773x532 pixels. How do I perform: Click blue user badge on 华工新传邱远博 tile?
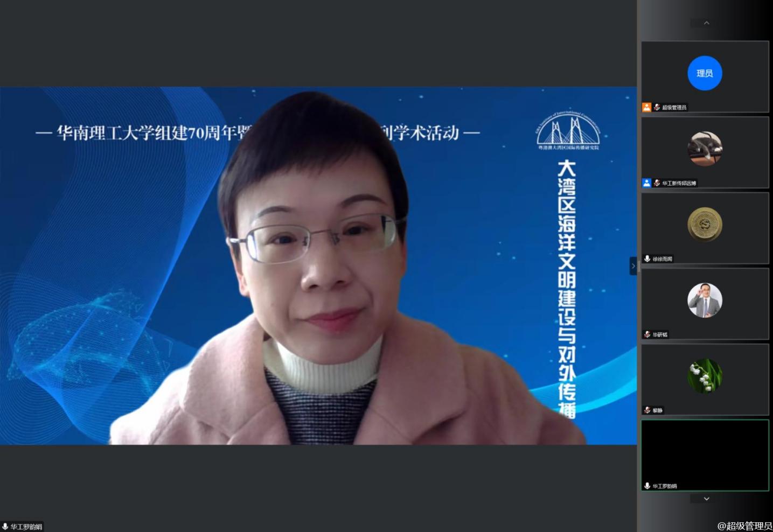[x=646, y=183]
